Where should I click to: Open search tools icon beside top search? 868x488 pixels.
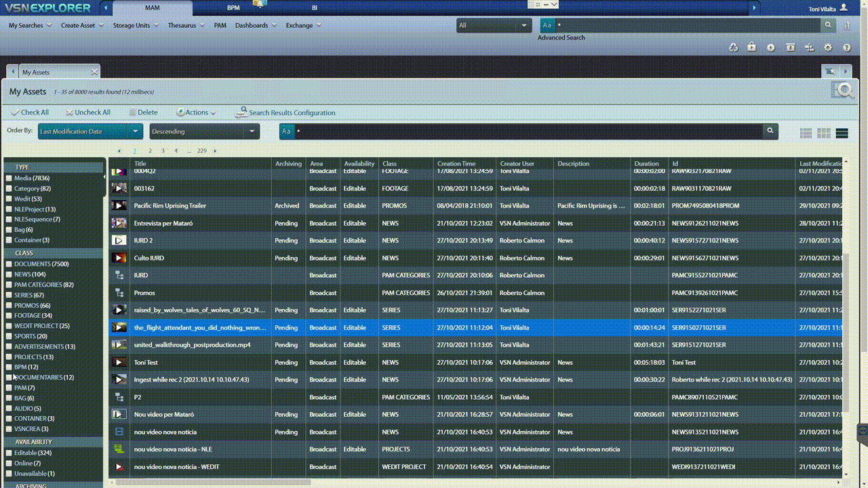pyautogui.click(x=848, y=25)
